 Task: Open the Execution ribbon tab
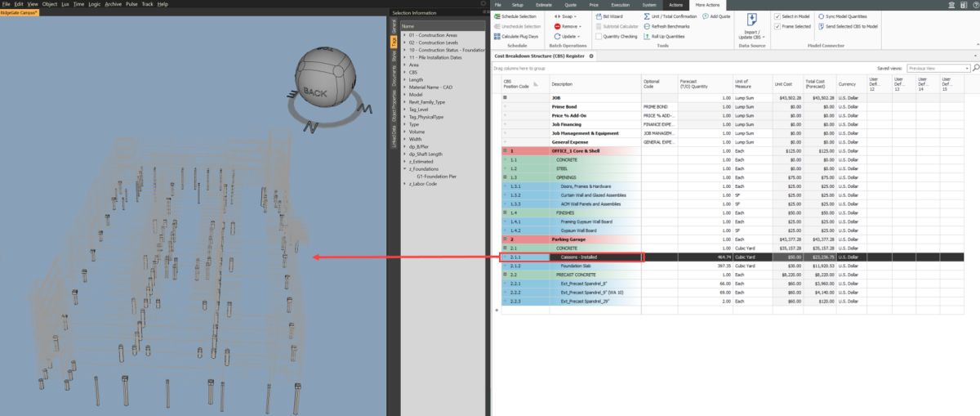pyautogui.click(x=620, y=5)
